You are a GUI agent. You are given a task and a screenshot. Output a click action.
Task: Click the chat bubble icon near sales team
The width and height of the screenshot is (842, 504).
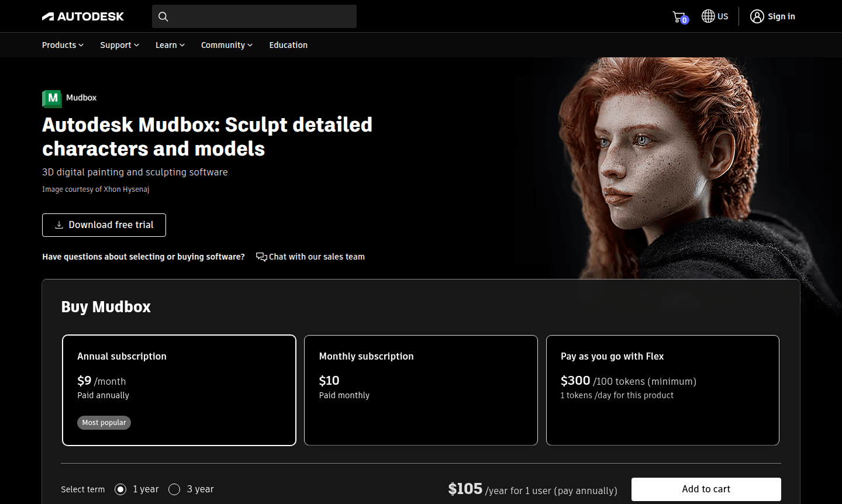click(261, 256)
